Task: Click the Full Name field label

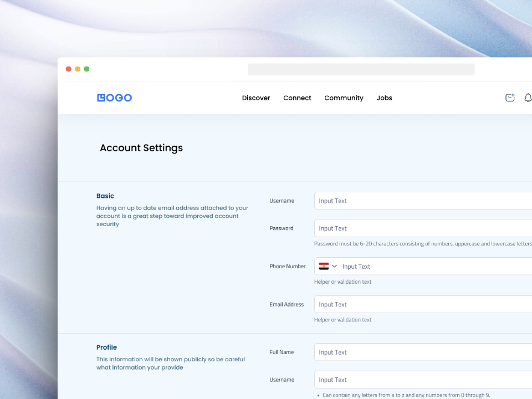Action: click(x=282, y=352)
